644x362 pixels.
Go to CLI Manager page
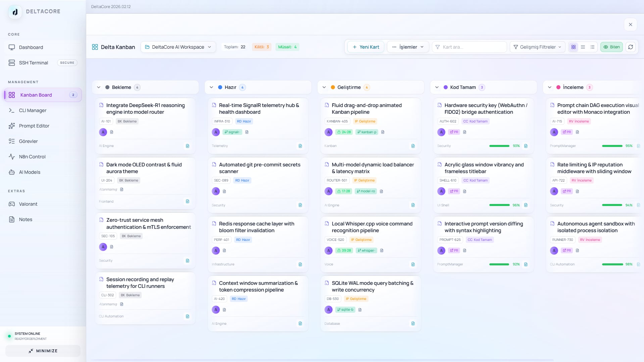pos(43,110)
